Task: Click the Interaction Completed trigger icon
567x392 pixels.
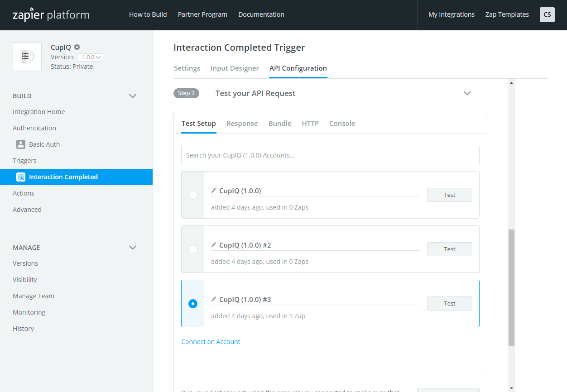Action: (21, 177)
